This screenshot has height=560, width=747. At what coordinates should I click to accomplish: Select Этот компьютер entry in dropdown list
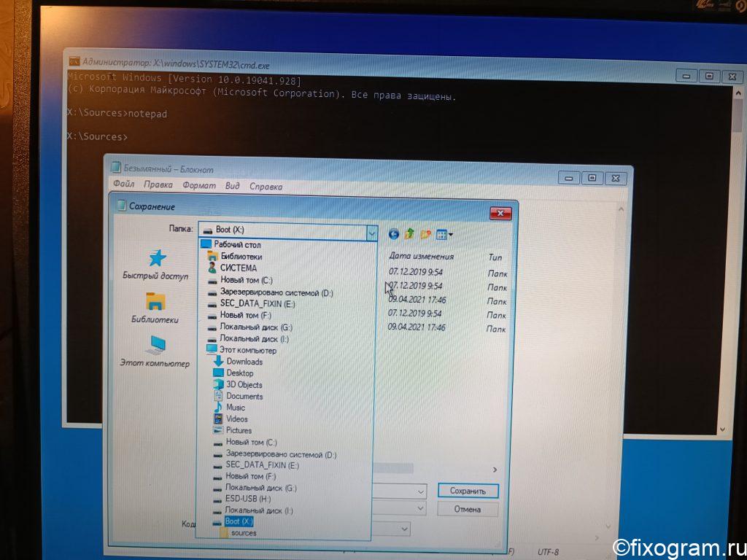pyautogui.click(x=241, y=350)
